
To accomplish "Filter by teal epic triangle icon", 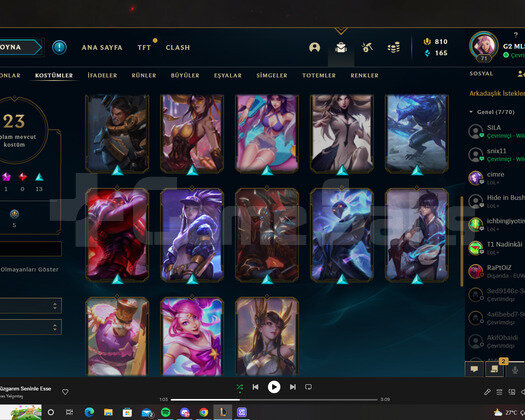I will pyautogui.click(x=39, y=177).
